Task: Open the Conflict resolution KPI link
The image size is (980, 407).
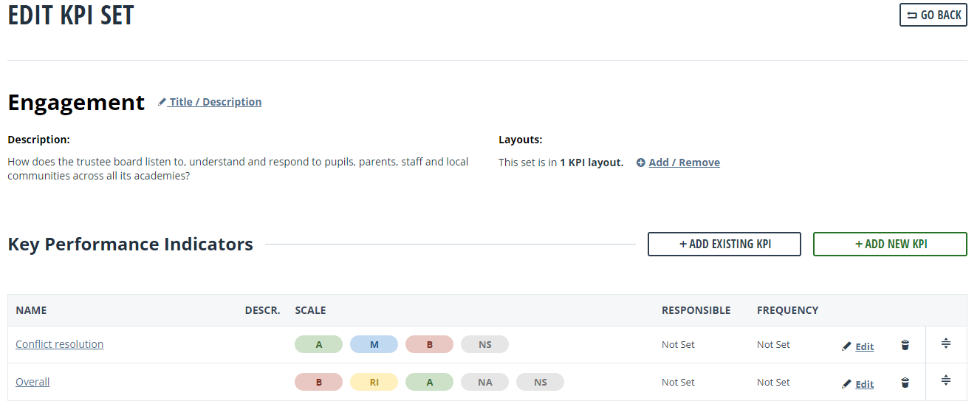Action: [59, 344]
